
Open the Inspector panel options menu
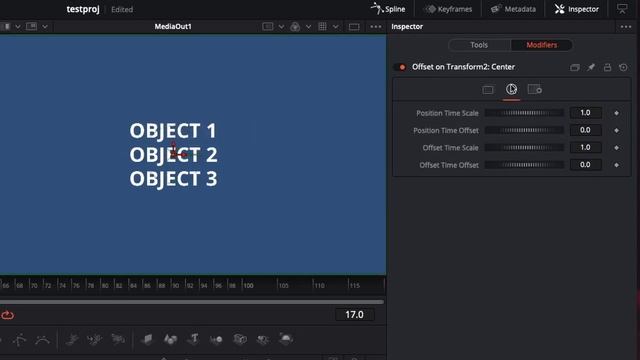[x=626, y=27]
